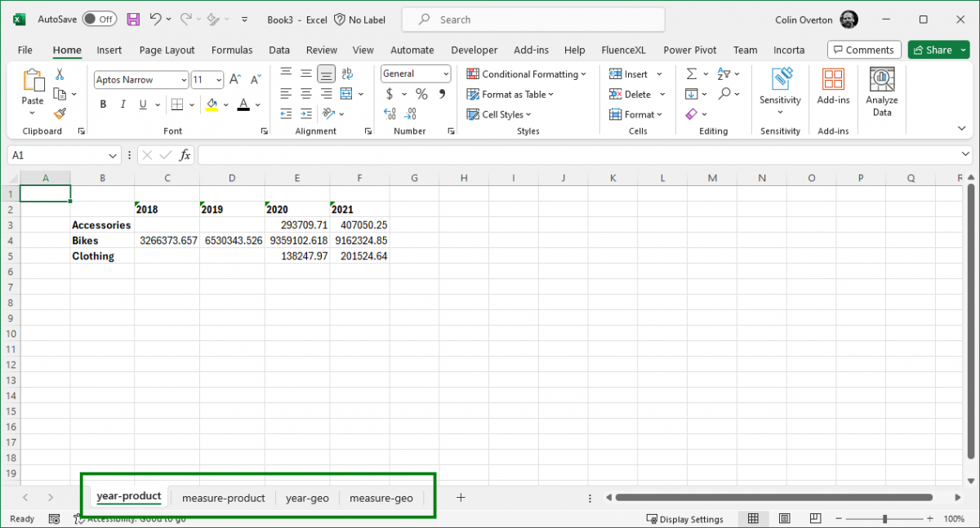
Task: Open the Comments pane
Action: (863, 50)
